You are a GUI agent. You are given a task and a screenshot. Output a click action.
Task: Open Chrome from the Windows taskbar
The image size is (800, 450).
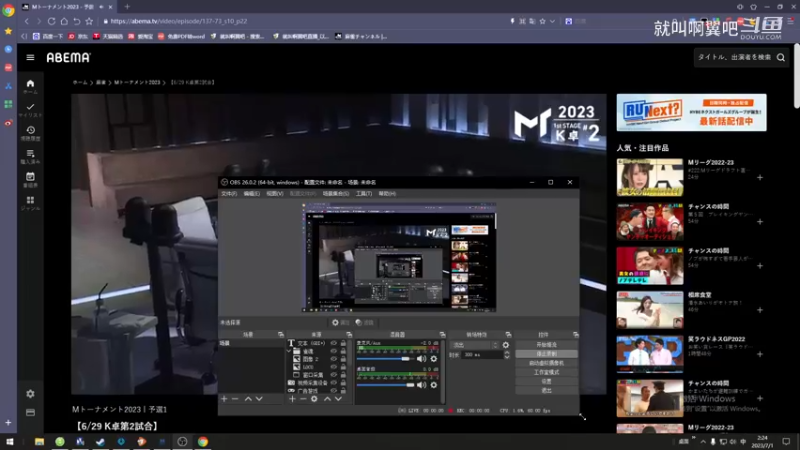coord(203,442)
